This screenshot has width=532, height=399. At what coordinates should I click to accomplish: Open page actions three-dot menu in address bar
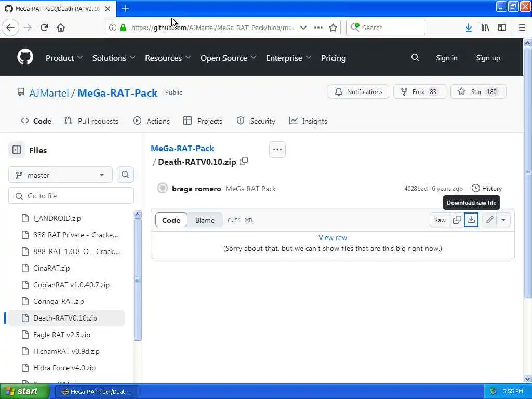(x=318, y=28)
